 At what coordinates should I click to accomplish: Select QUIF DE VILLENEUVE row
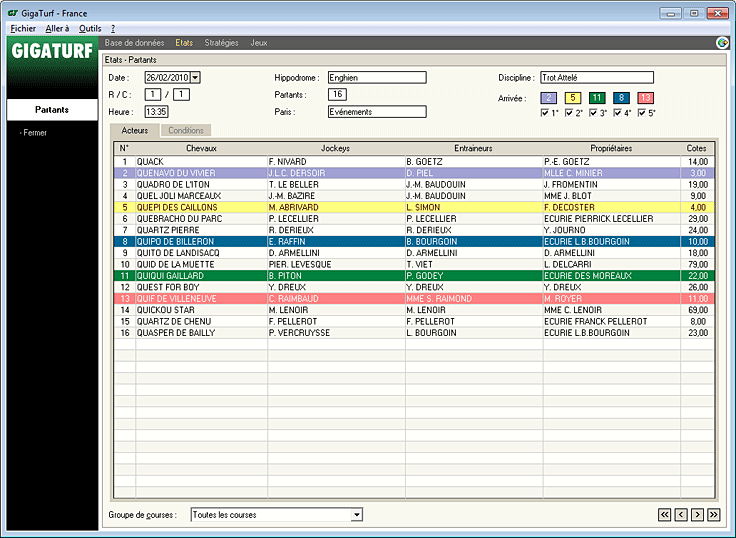coord(414,299)
